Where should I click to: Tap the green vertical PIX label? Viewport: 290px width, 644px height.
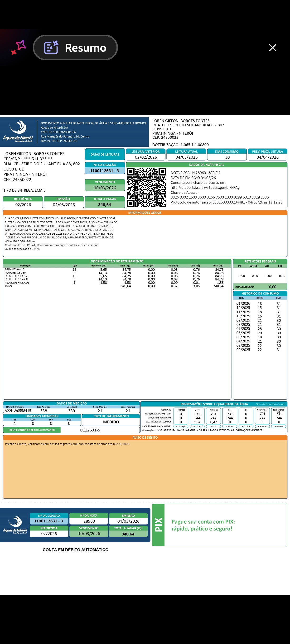(x=158, y=525)
